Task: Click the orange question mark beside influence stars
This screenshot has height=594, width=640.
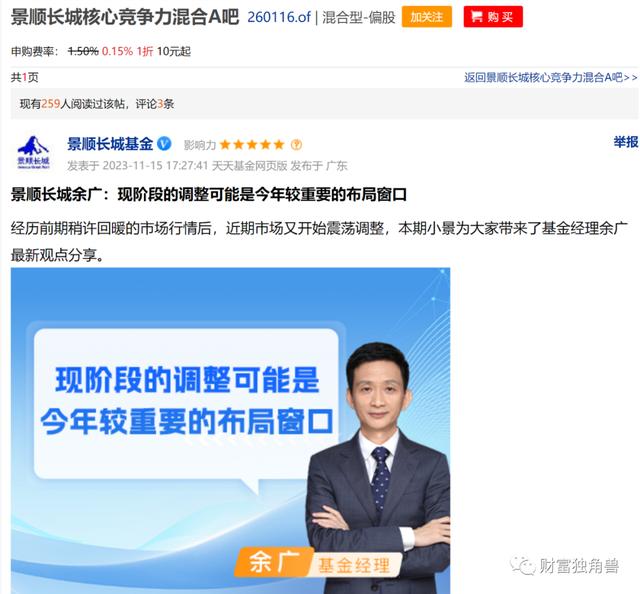Action: tap(297, 145)
